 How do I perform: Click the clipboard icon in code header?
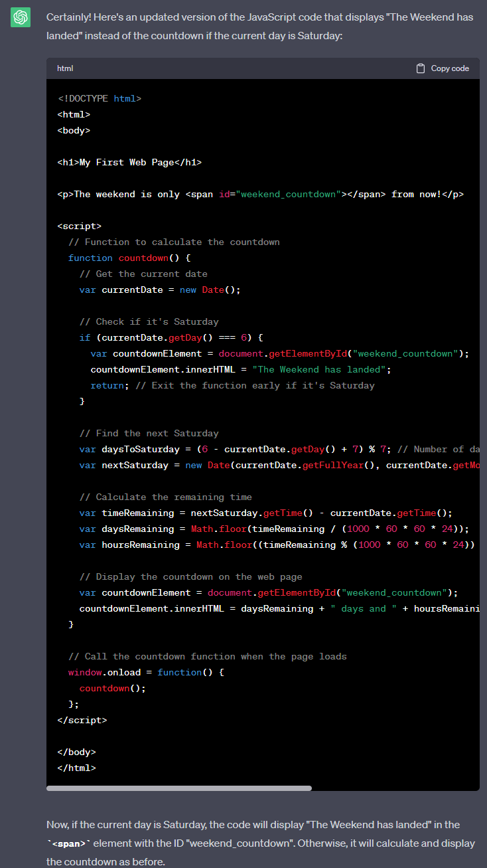[420, 68]
